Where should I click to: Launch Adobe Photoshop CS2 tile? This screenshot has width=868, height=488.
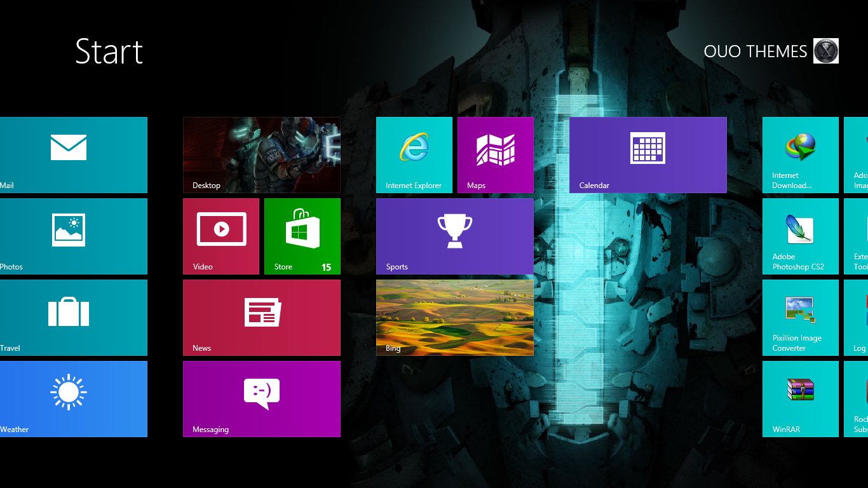point(801,236)
